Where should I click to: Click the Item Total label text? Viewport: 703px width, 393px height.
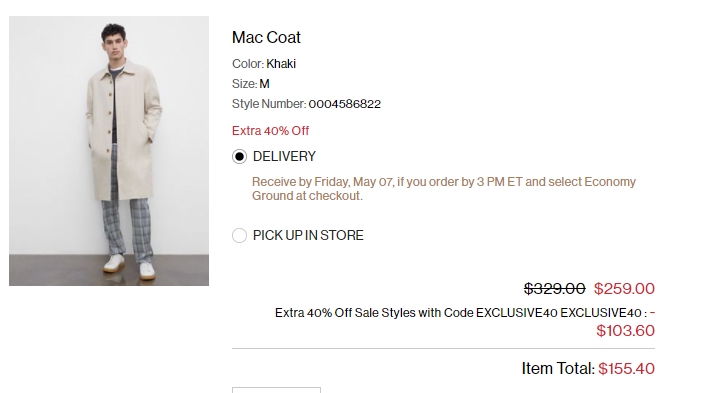click(x=558, y=369)
